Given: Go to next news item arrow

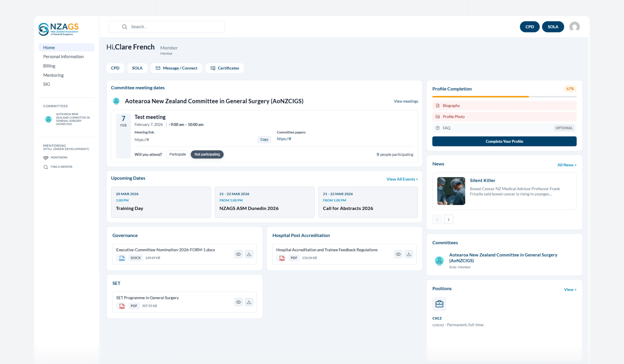Looking at the screenshot, I should tap(448, 220).
